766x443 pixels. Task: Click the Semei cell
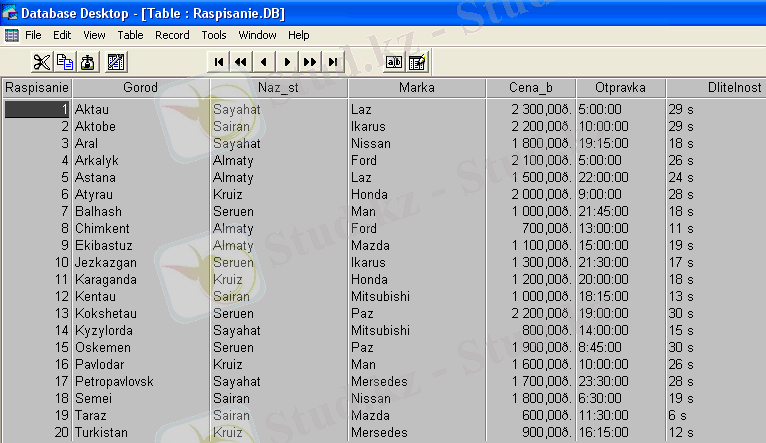pyautogui.click(x=141, y=399)
